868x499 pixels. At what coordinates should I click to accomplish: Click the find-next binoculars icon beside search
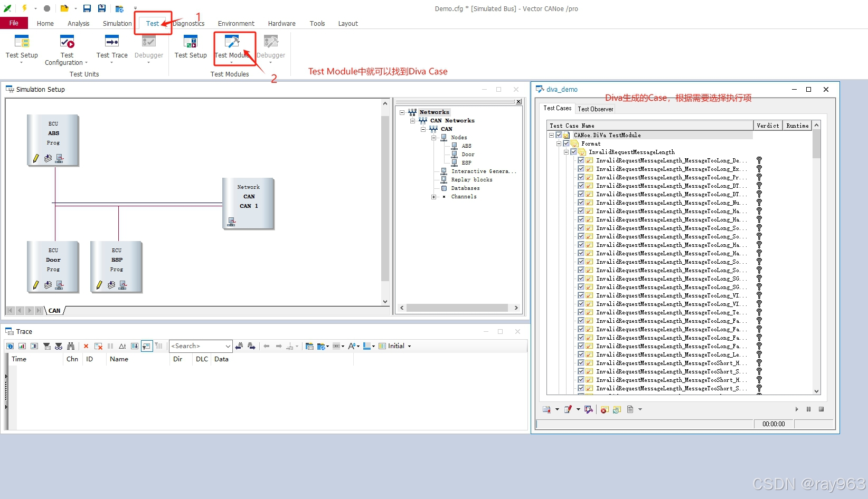[x=252, y=346]
